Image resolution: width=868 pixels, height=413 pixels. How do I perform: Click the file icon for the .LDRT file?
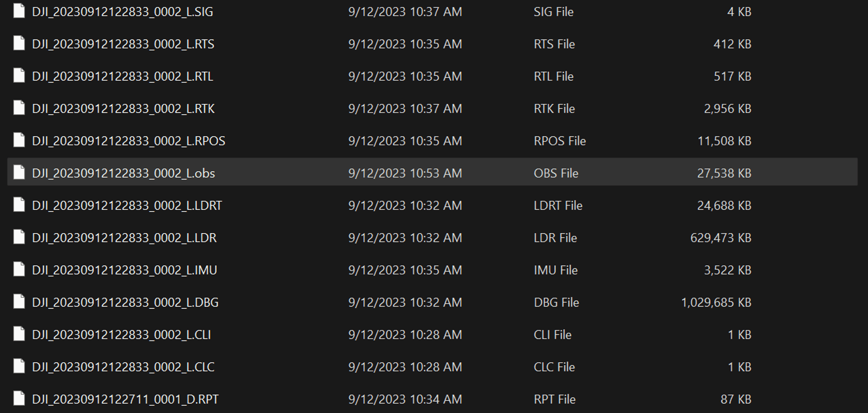point(19,205)
